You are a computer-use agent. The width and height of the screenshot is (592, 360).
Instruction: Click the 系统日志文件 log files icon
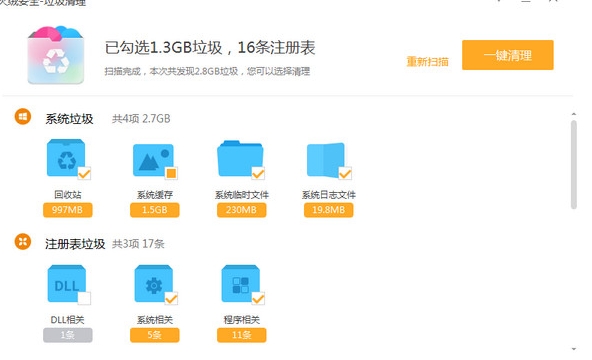326,160
